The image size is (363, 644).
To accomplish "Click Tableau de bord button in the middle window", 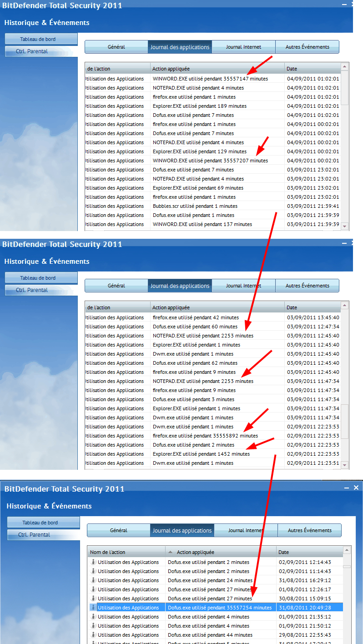I will point(41,278).
